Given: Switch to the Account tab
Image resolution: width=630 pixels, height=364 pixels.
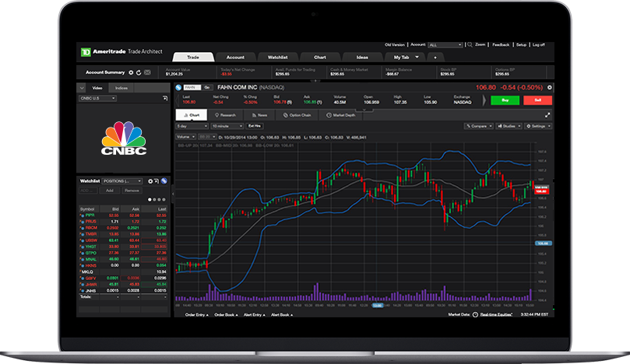Looking at the screenshot, I should pyautogui.click(x=235, y=58).
